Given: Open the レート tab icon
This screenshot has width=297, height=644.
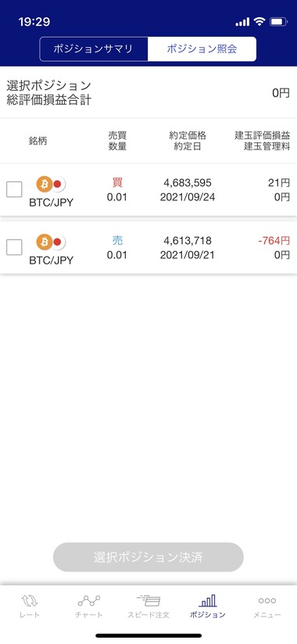Looking at the screenshot, I should tap(30, 601).
